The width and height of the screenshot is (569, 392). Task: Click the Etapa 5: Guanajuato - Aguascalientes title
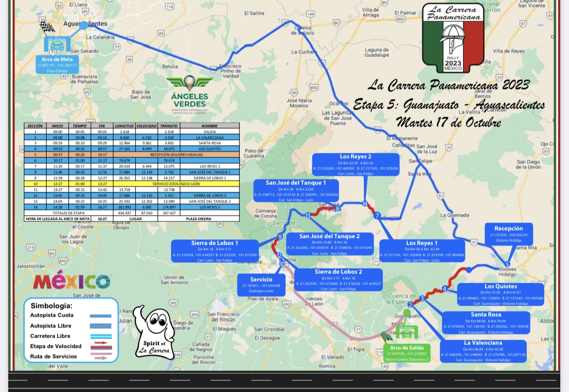click(x=449, y=105)
